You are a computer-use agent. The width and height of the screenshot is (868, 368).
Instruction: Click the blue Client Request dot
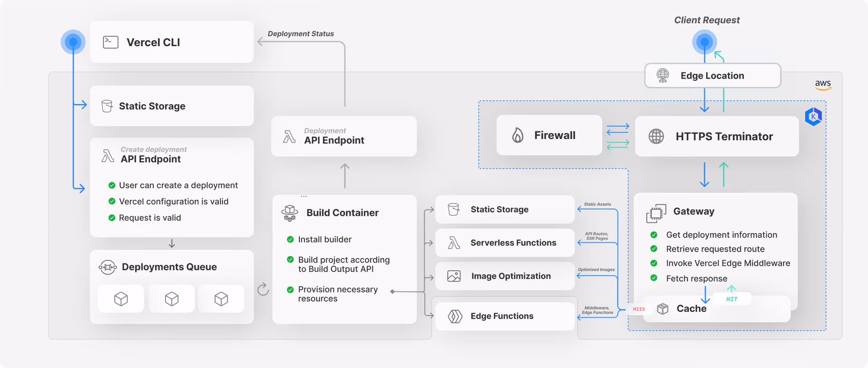click(704, 42)
